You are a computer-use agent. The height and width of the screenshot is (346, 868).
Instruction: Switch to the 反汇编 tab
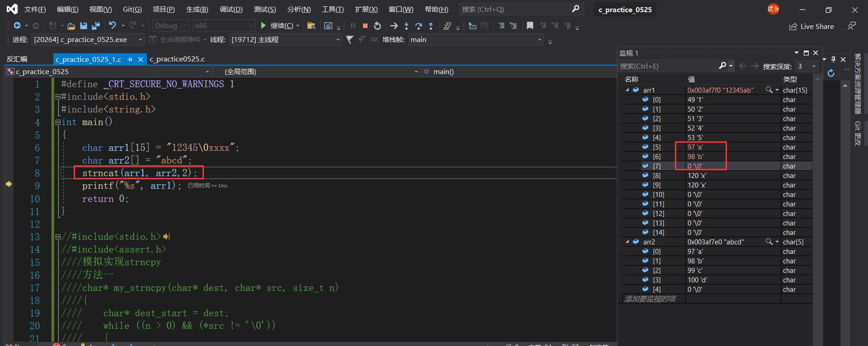pyautogui.click(x=17, y=59)
